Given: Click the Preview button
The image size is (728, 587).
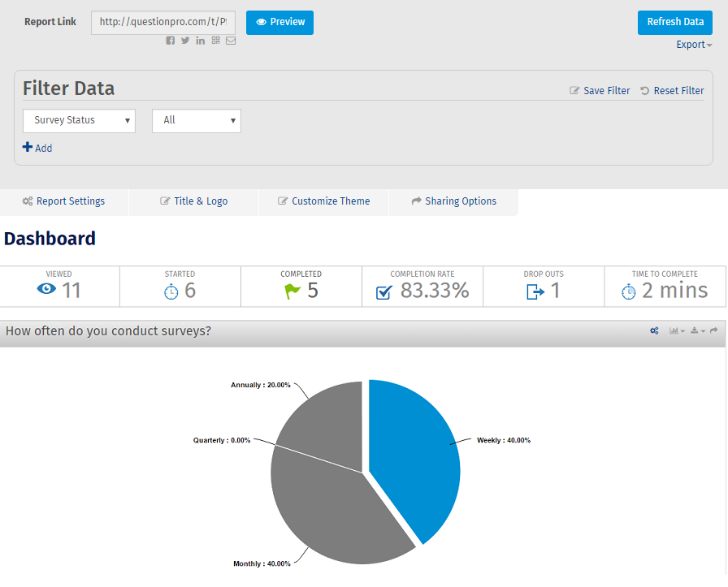Looking at the screenshot, I should coord(279,23).
